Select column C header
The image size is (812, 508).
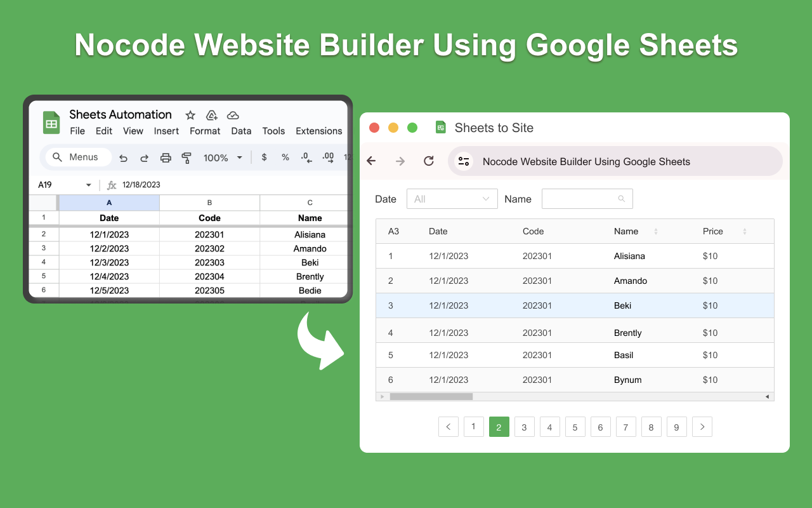pyautogui.click(x=304, y=203)
